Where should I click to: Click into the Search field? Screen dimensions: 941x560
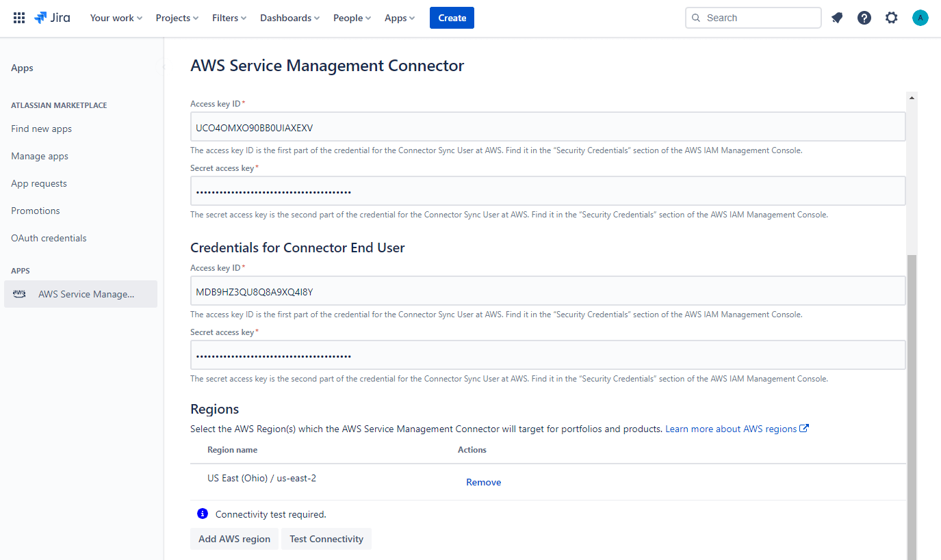point(753,17)
